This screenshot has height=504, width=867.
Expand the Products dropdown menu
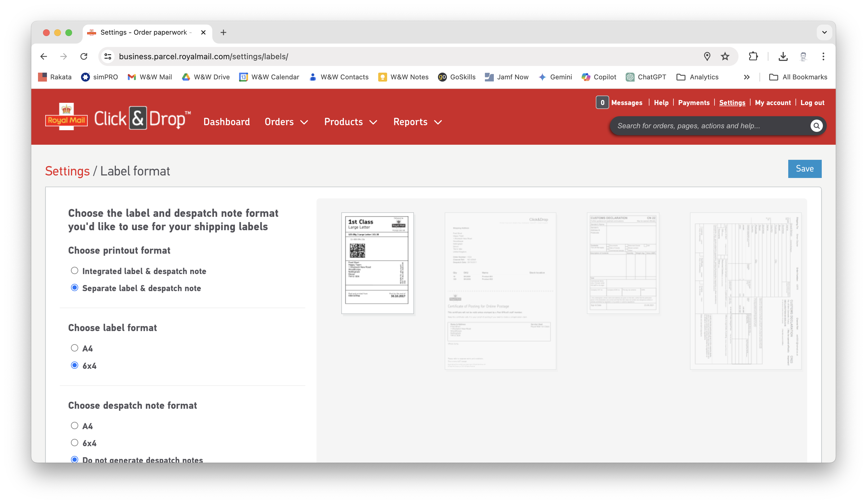tap(350, 122)
